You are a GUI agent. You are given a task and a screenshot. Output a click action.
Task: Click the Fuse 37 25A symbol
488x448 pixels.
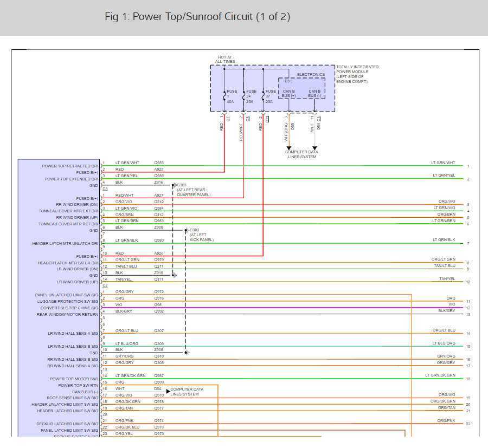pyautogui.click(x=264, y=96)
